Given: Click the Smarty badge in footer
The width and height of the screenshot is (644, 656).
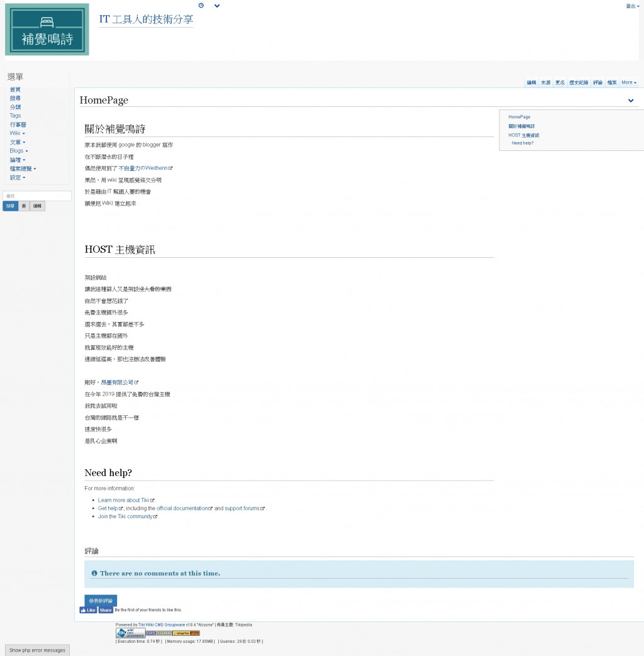Looking at the screenshot, I should point(186,633).
